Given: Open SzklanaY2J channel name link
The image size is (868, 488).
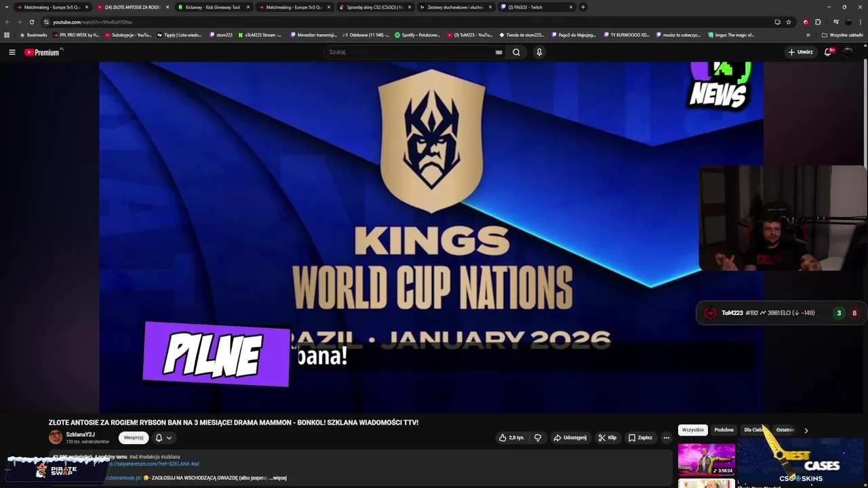Looking at the screenshot, I should point(80,434).
